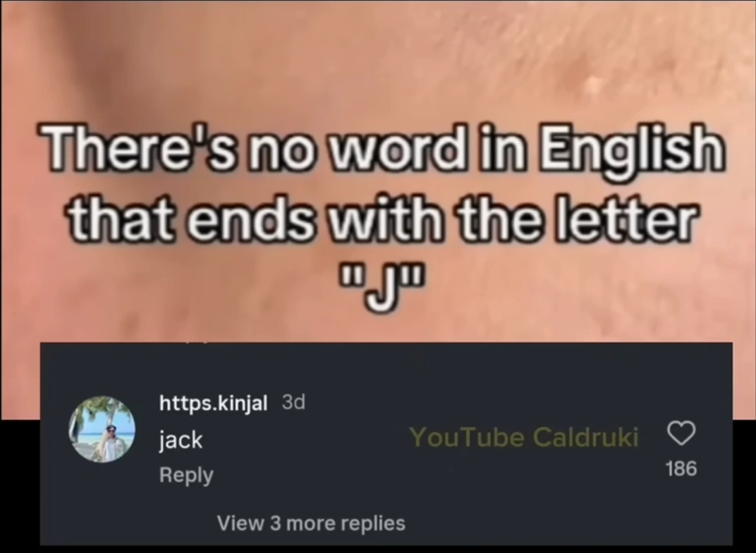The height and width of the screenshot is (553, 756).
Task: Click the word replies in View 3 more replies
Action: (372, 524)
